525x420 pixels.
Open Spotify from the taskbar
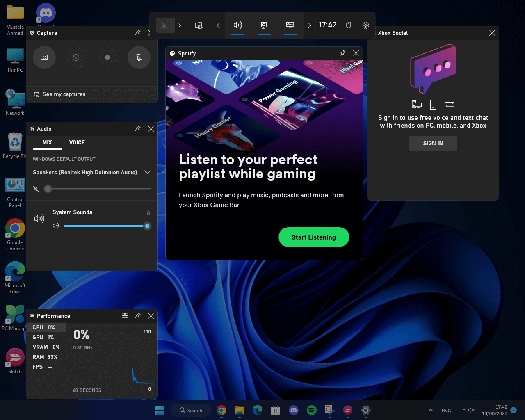[312, 410]
